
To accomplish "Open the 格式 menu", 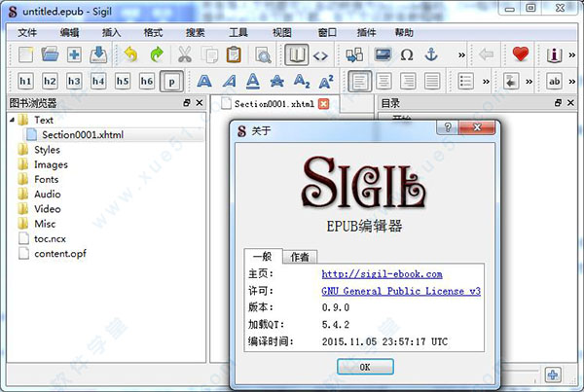I will (x=153, y=33).
